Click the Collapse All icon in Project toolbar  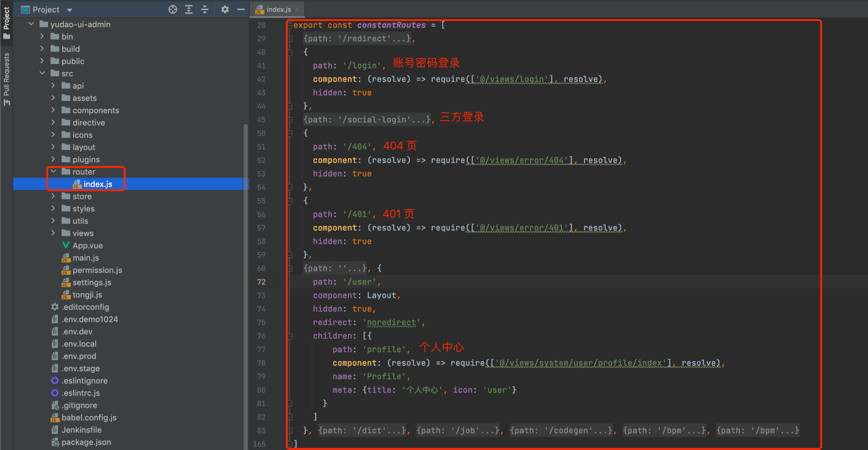[x=205, y=10]
